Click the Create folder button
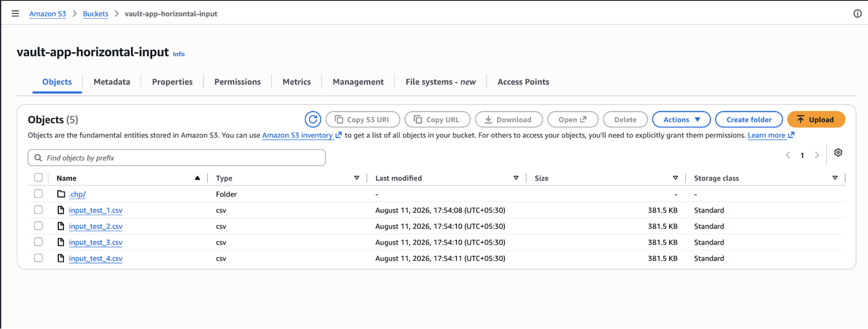Screen dimensions: 868x329 click(749, 120)
